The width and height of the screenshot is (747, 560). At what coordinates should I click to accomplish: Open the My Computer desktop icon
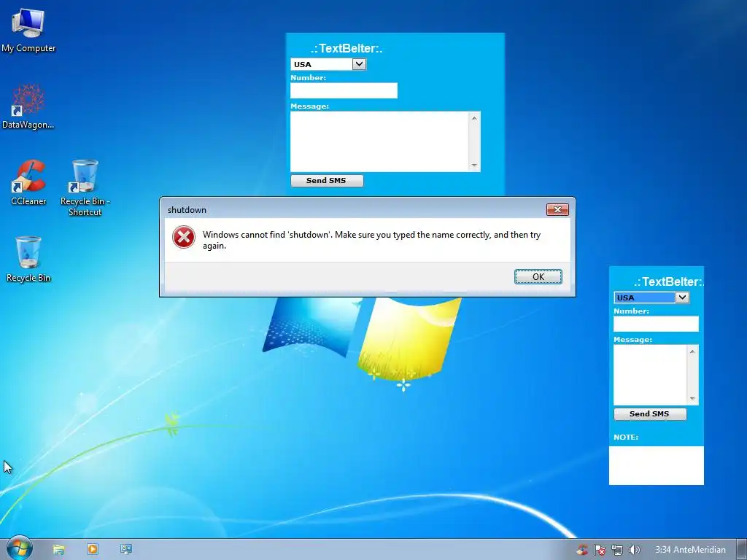tap(28, 31)
